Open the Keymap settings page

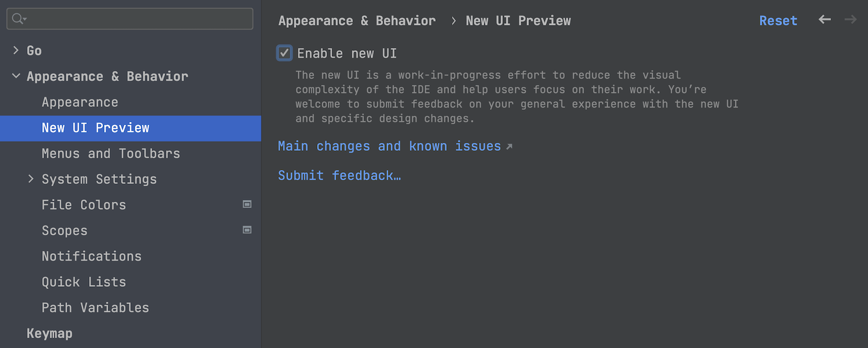(x=49, y=334)
